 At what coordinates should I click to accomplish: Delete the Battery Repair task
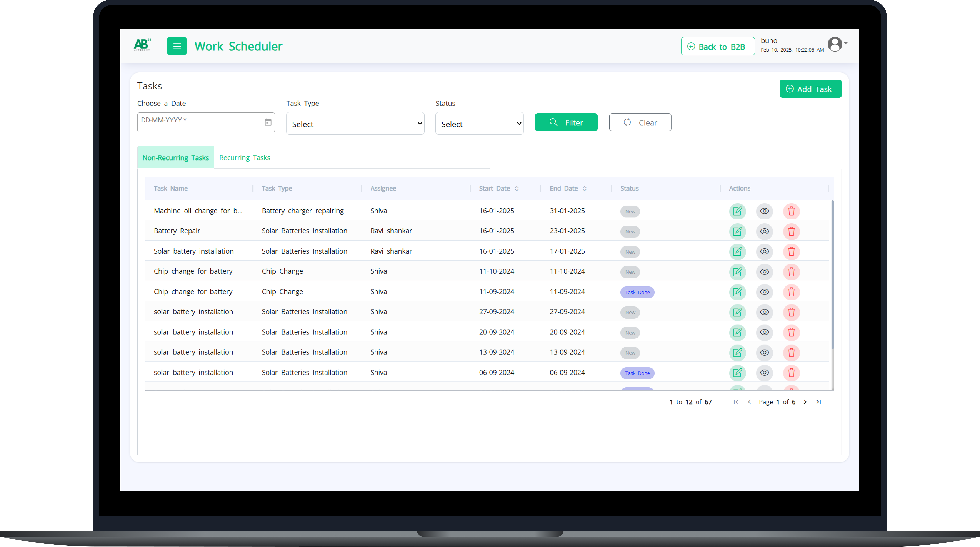[791, 231]
